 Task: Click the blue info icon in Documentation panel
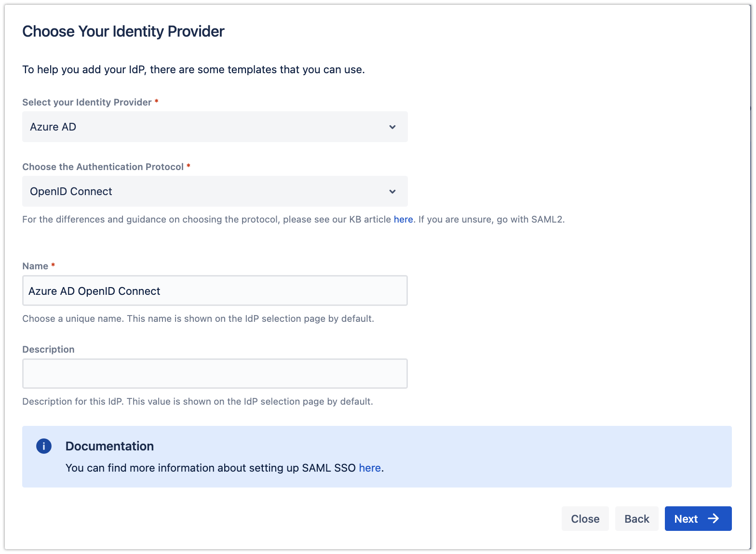[44, 446]
